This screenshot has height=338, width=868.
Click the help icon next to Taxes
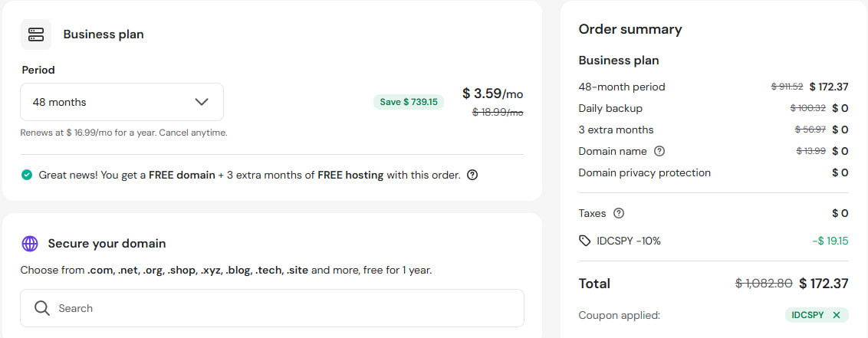[x=619, y=213]
